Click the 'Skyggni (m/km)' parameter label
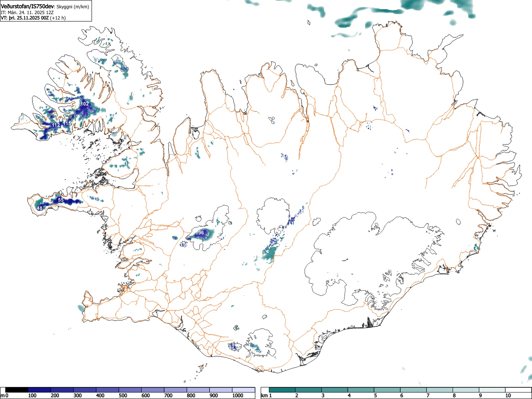Screen dimensions: 532x399 (73, 7)
